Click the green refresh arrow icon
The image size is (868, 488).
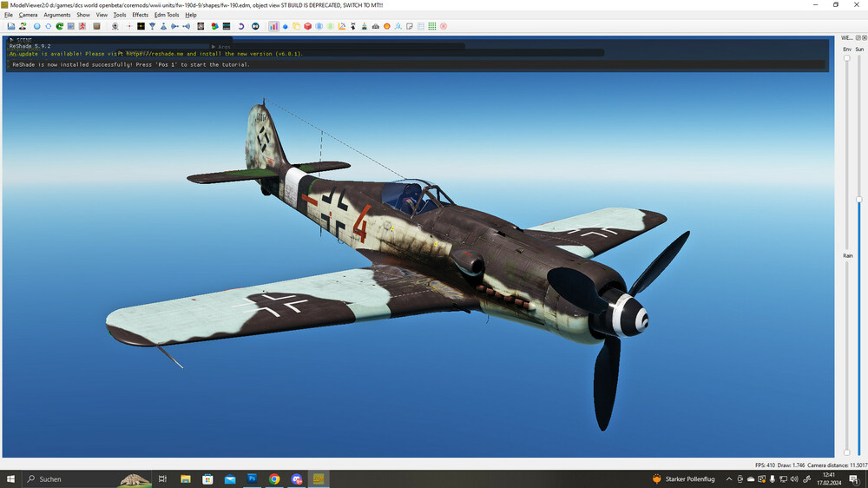tap(60, 26)
